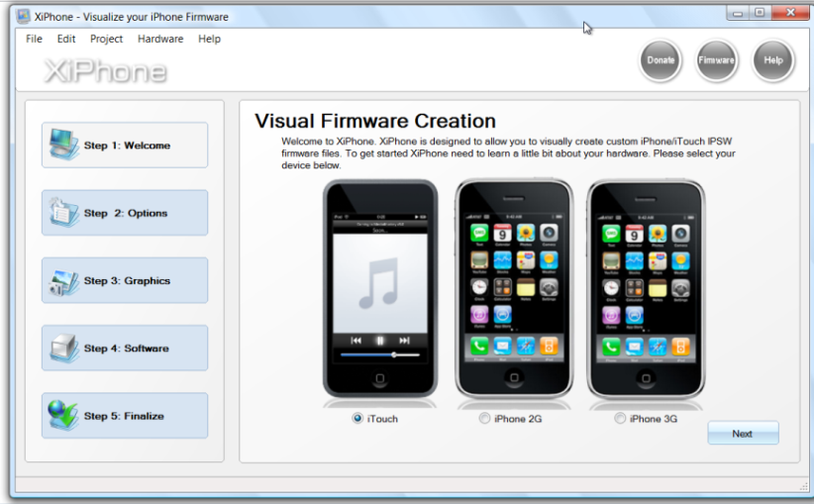Click the iTouch device image
Screen dimensions: 814x504
[380, 289]
